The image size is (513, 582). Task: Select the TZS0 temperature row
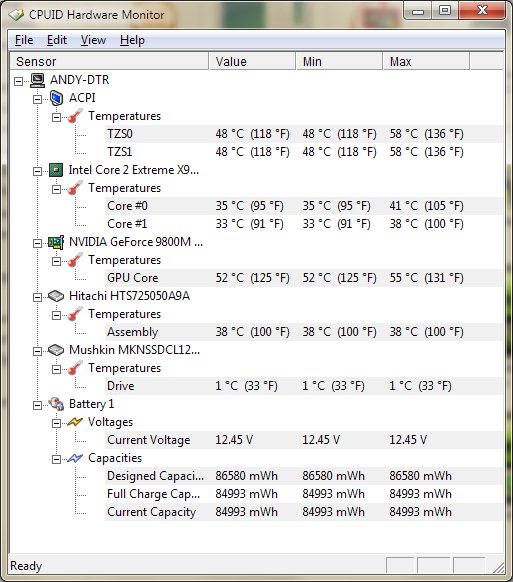pos(304,134)
